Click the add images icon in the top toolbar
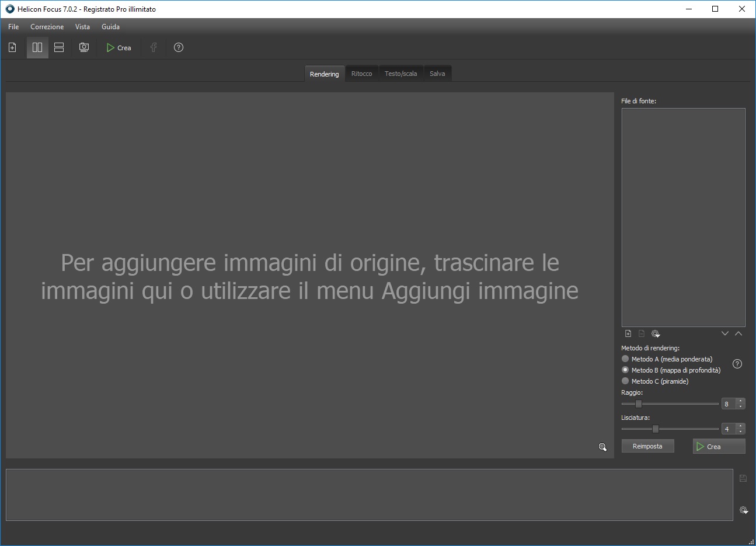 point(12,47)
